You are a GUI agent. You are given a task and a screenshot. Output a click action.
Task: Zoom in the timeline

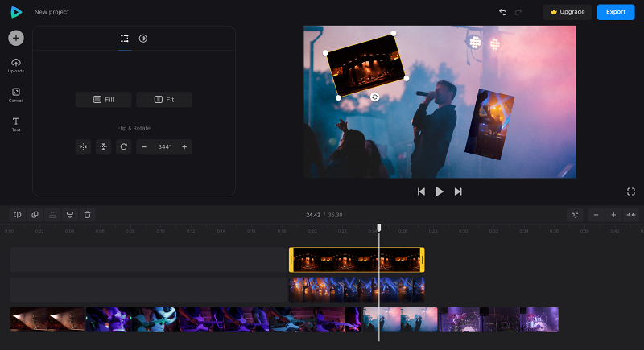(613, 215)
